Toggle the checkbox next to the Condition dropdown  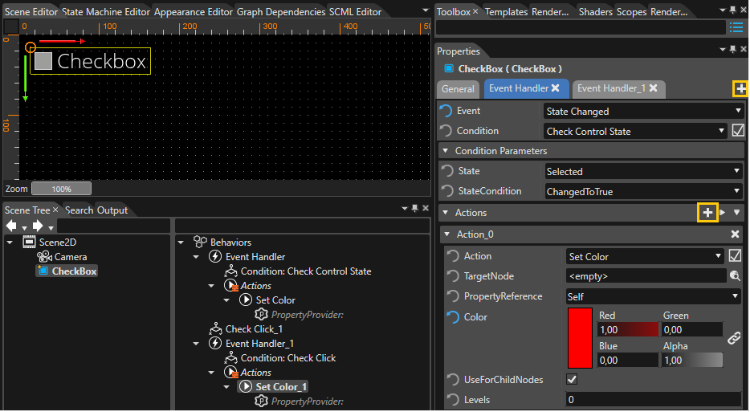coord(738,131)
